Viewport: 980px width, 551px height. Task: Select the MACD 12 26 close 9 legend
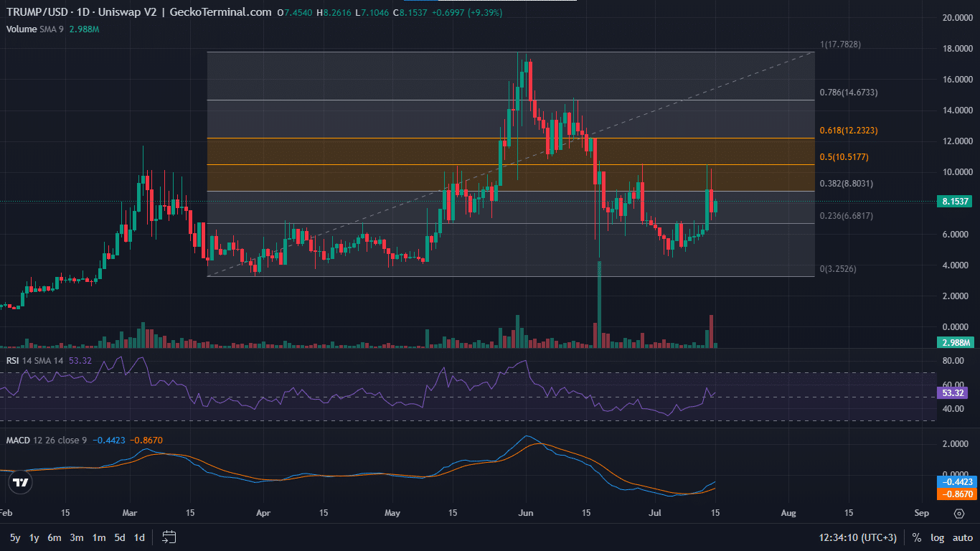point(47,440)
